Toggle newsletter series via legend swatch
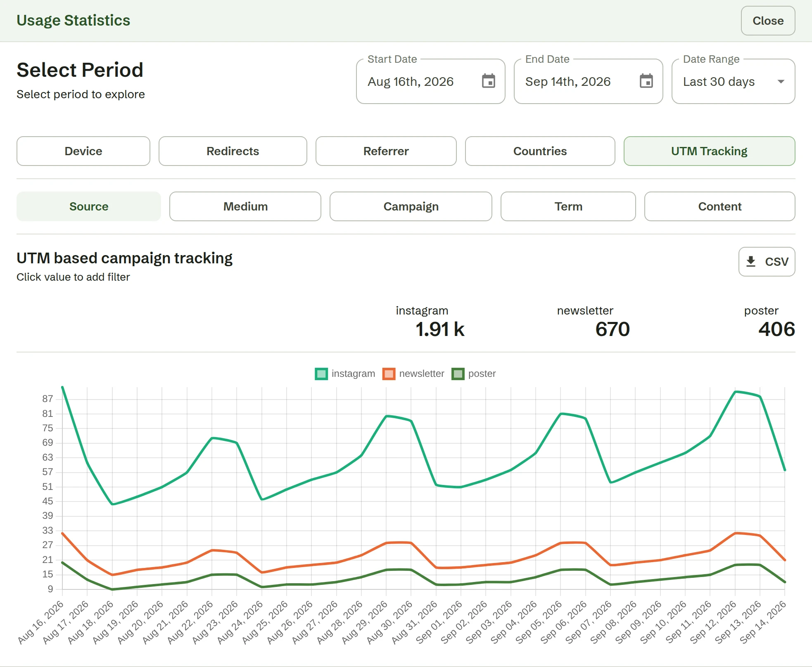The image size is (812, 667). 389,374
